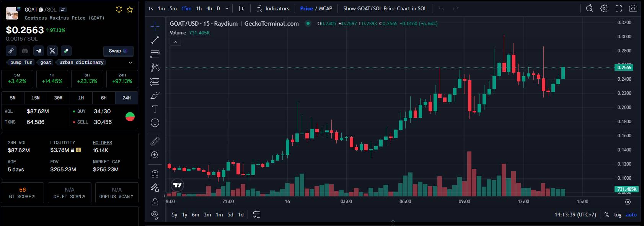Expand the token tags chevron

coord(130,62)
